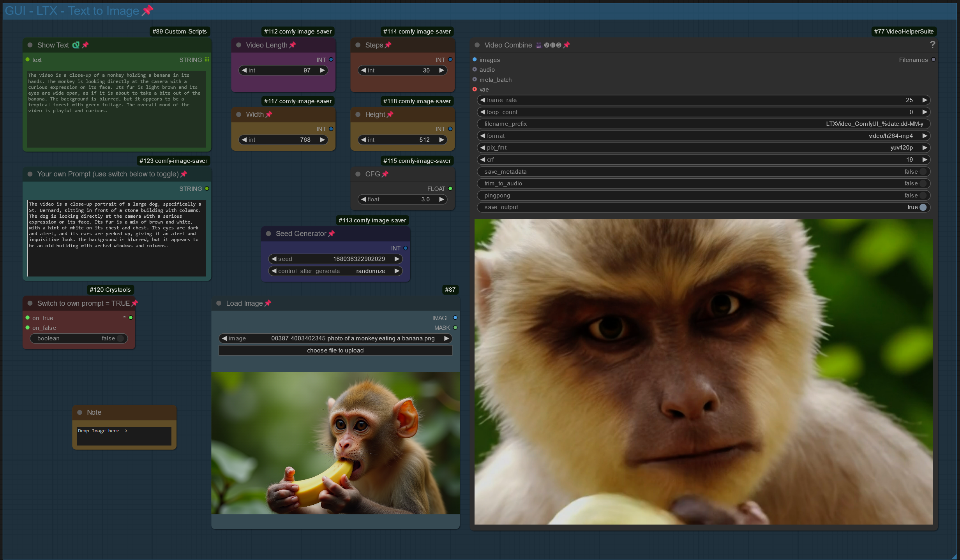Collapse the Load Image node via its dot
960x560 pixels.
coord(219,303)
